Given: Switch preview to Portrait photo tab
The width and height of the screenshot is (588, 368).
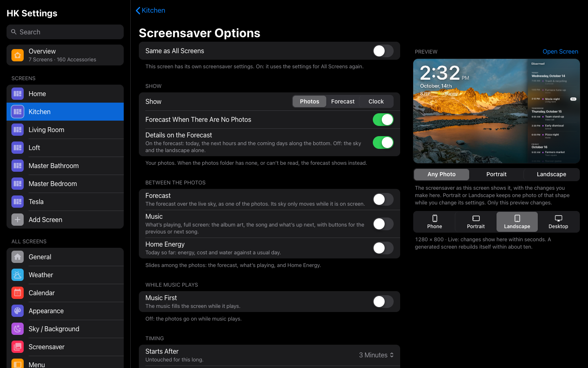Looking at the screenshot, I should point(497,174).
